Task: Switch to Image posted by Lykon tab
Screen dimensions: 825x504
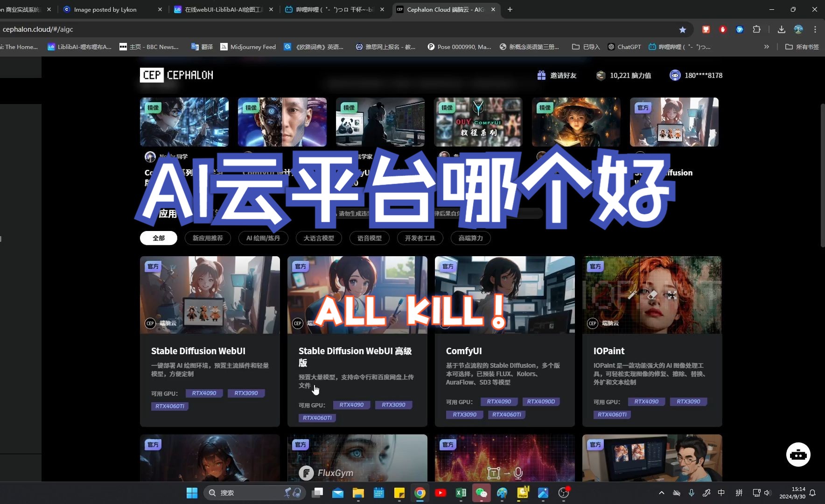Action: click(x=105, y=9)
